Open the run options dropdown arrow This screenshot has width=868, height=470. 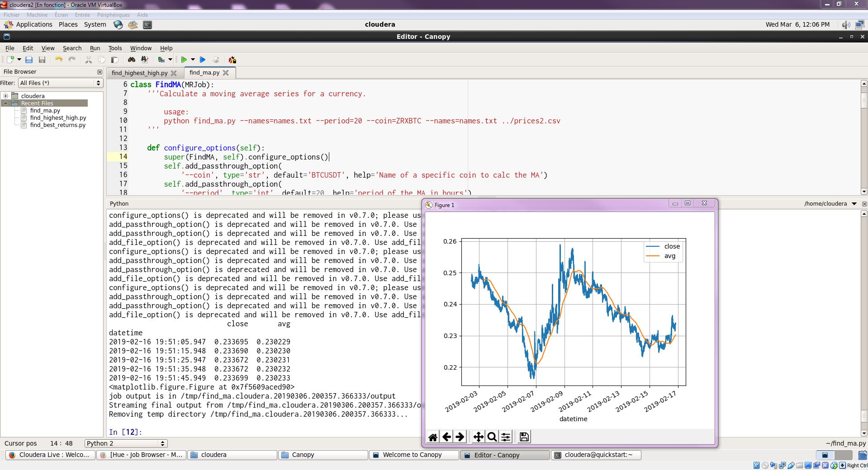coord(193,60)
